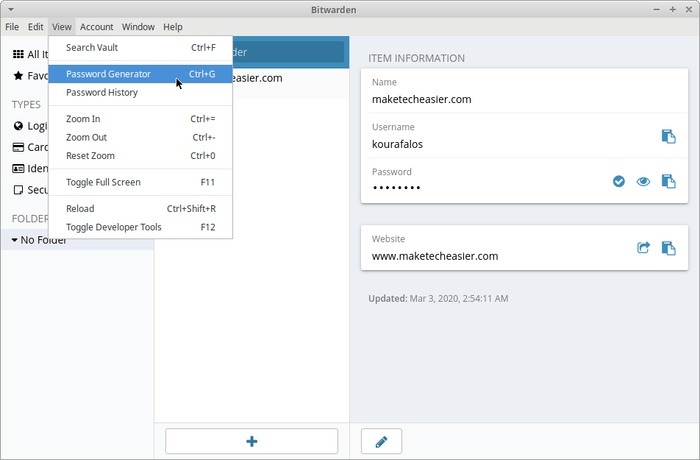
Task: Maximize the Bitwarden window
Action: coord(673,9)
